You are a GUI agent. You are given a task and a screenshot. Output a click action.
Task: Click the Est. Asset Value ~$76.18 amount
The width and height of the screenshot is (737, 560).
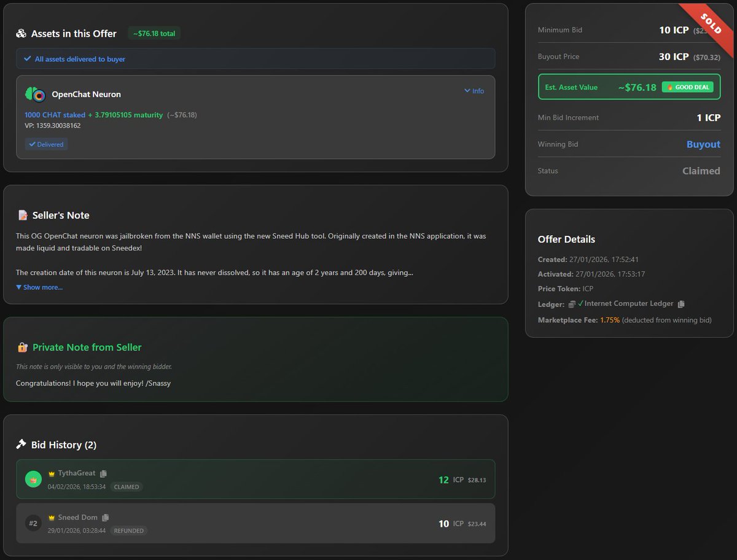click(637, 87)
